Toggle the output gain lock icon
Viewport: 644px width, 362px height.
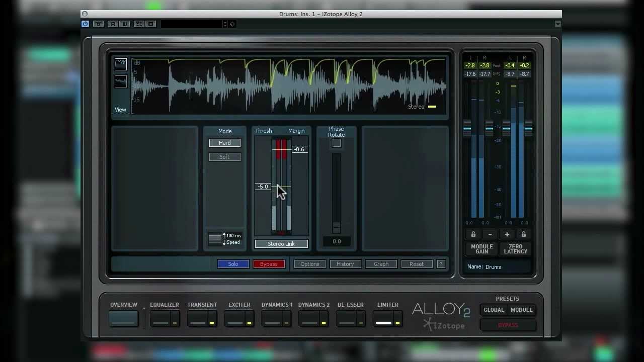(524, 234)
